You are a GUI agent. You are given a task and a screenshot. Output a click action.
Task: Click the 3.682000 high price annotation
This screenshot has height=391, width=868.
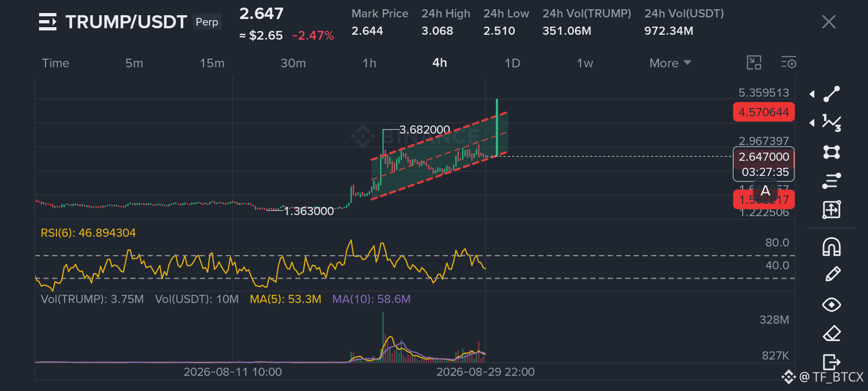coord(425,130)
